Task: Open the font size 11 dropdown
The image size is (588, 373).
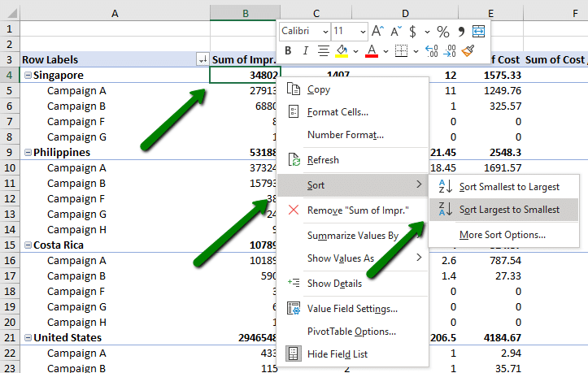Action: [x=363, y=32]
